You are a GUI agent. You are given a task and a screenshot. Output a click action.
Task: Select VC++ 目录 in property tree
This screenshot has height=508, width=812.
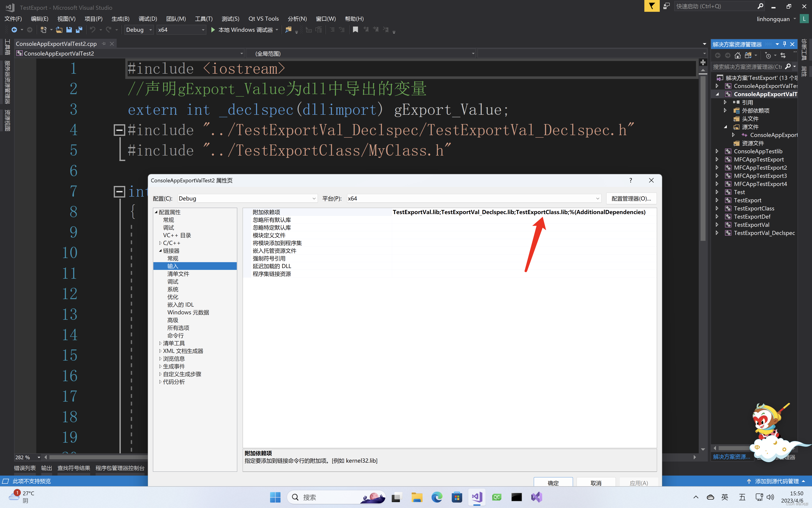pyautogui.click(x=177, y=235)
